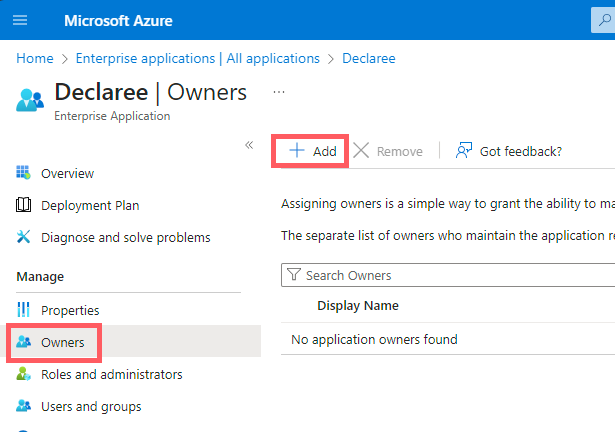Click the Deployment Plan book icon
615x432 pixels.
coord(24,205)
